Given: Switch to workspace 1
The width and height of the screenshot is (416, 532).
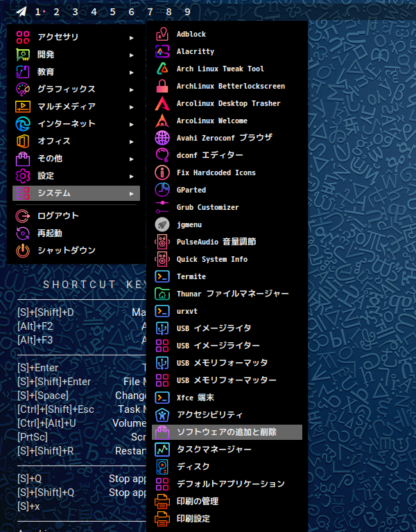Looking at the screenshot, I should 37,12.
